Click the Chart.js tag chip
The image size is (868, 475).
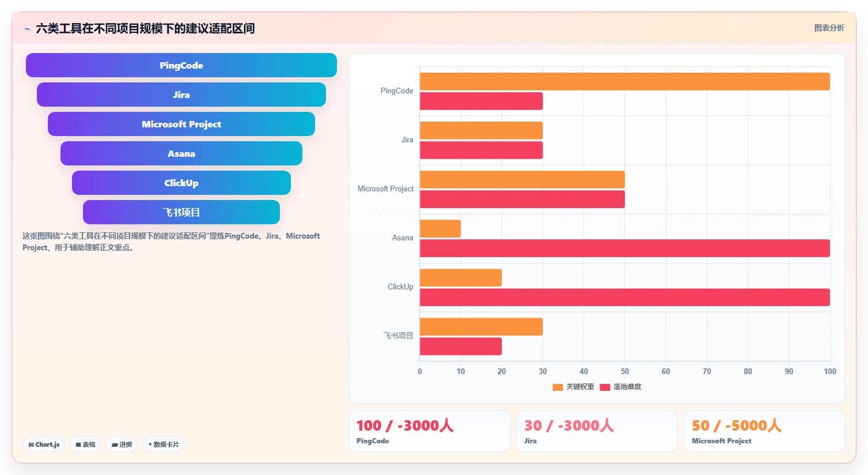pos(44,444)
